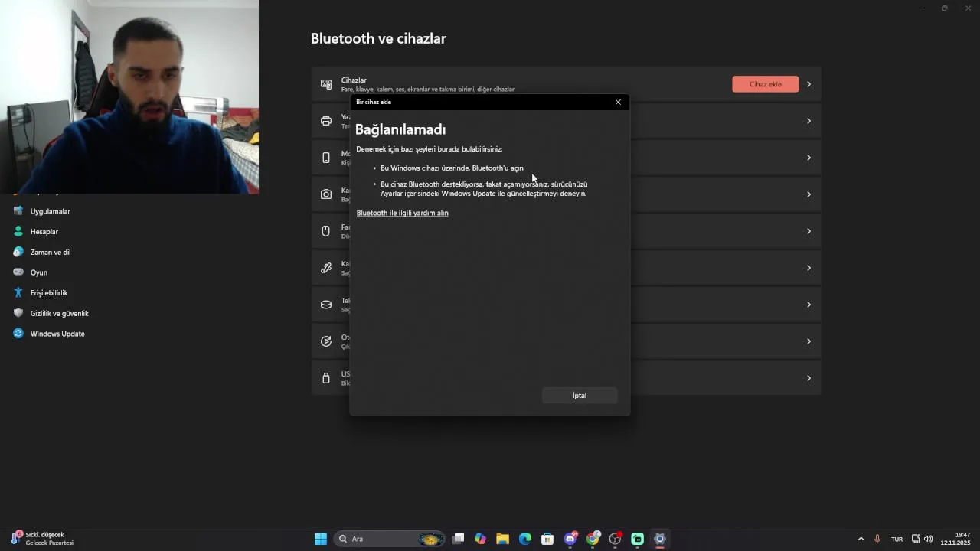
Task: Click the TUR language indicator
Action: coord(897,539)
